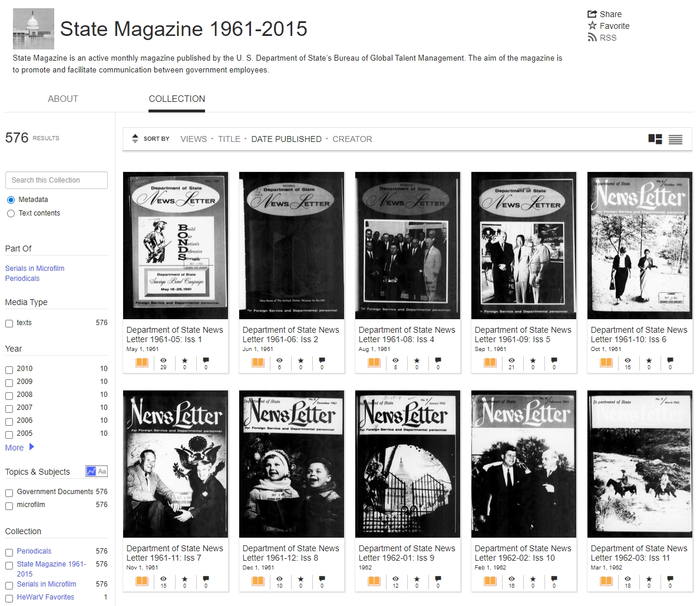Check the microfilm subject filter
This screenshot has height=606, width=700.
point(9,506)
